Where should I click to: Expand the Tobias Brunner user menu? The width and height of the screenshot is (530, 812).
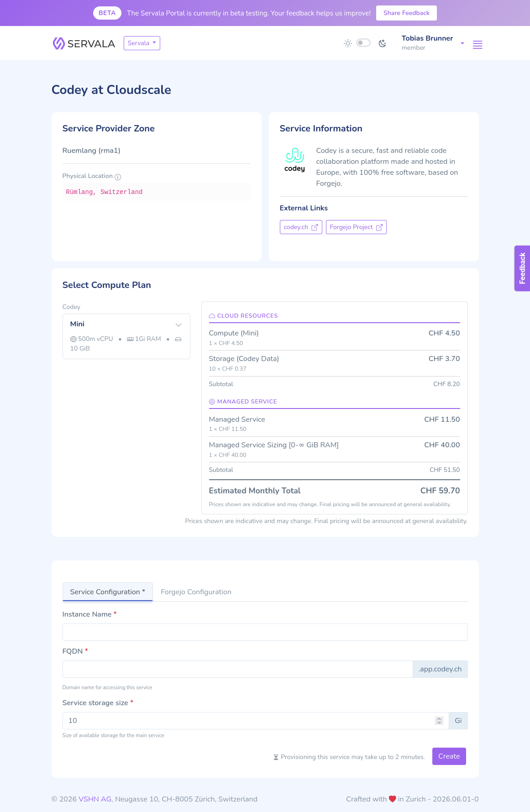433,43
